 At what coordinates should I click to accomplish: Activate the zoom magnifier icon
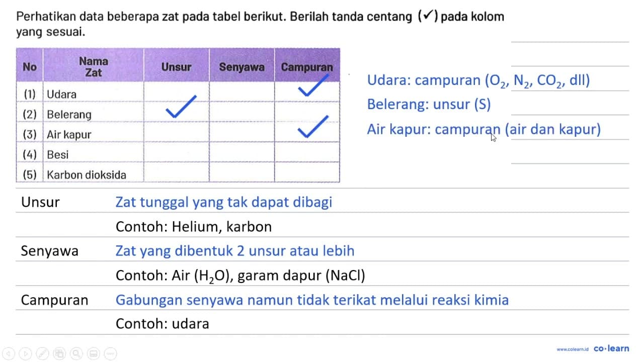tap(76, 352)
